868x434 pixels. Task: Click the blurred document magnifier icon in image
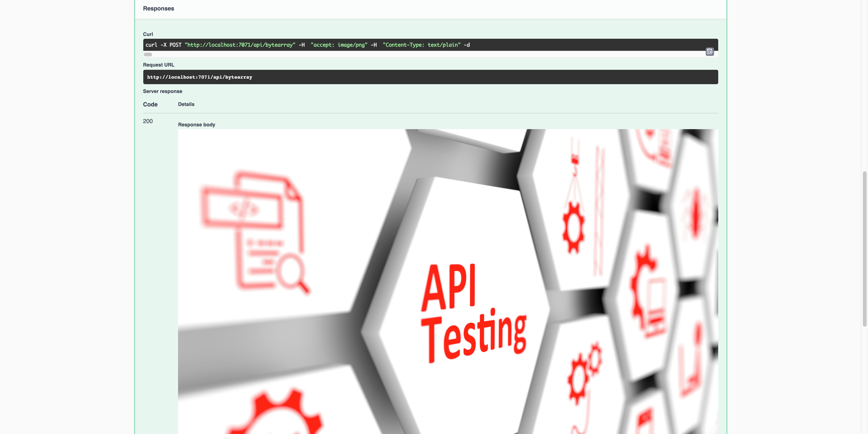pos(254,233)
